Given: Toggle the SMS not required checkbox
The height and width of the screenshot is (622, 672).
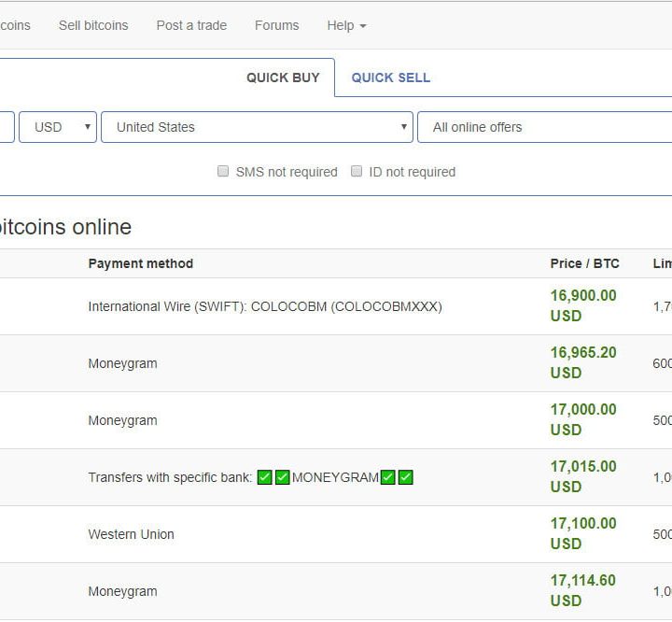Looking at the screenshot, I should (223, 172).
